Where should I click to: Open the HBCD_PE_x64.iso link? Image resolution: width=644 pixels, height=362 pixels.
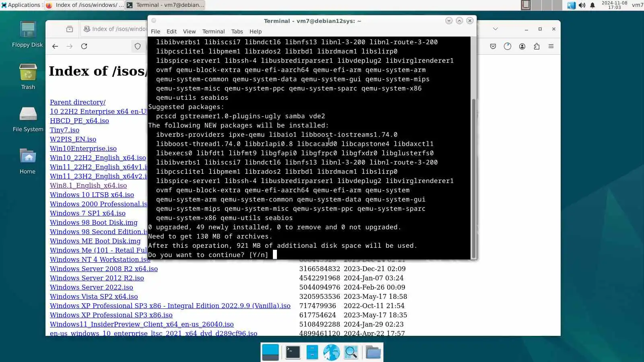[79, 121]
